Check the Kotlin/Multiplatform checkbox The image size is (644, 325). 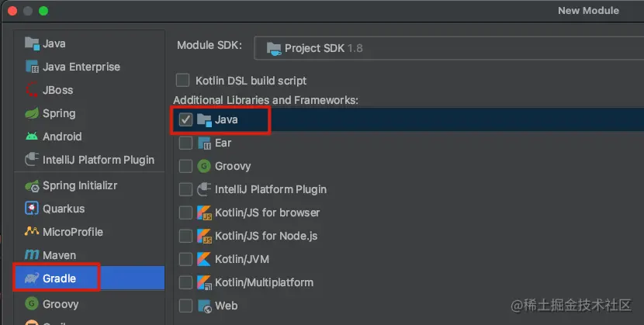pyautogui.click(x=185, y=282)
